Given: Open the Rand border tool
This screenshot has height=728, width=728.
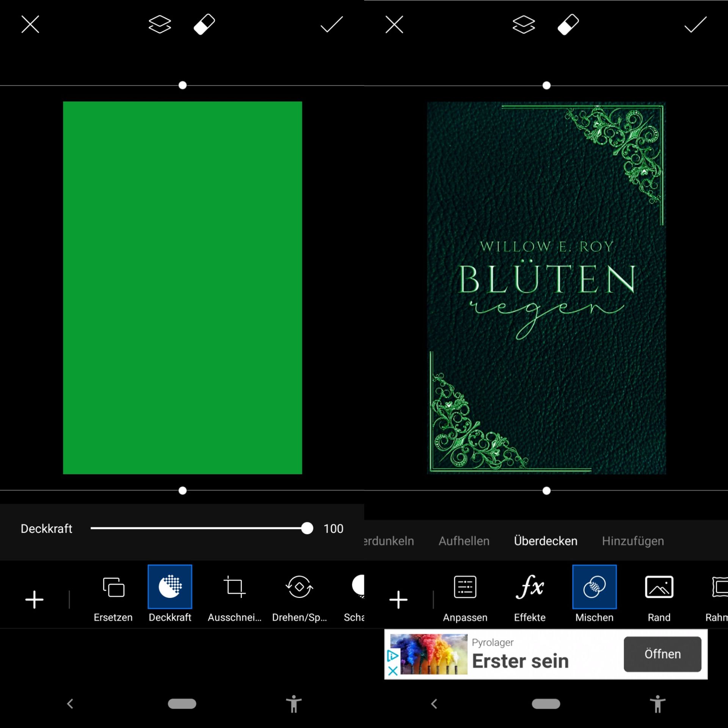Looking at the screenshot, I should click(659, 598).
